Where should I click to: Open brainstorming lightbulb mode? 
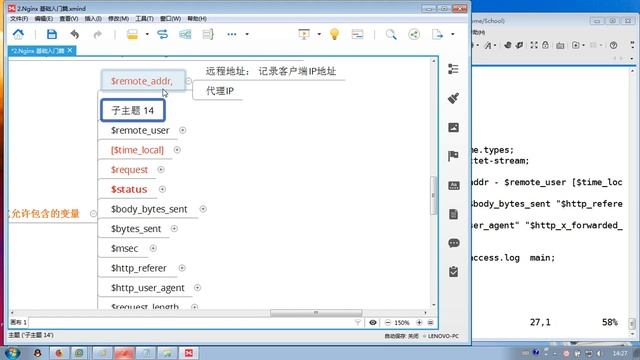pyautogui.click(x=334, y=34)
